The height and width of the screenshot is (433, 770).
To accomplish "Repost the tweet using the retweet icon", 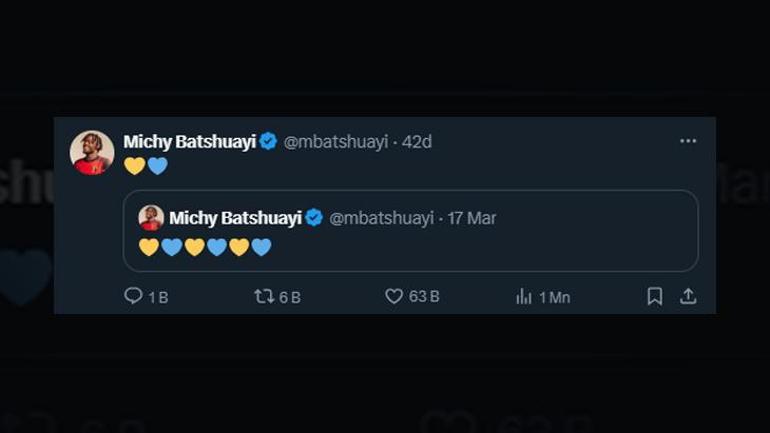I will click(264, 296).
